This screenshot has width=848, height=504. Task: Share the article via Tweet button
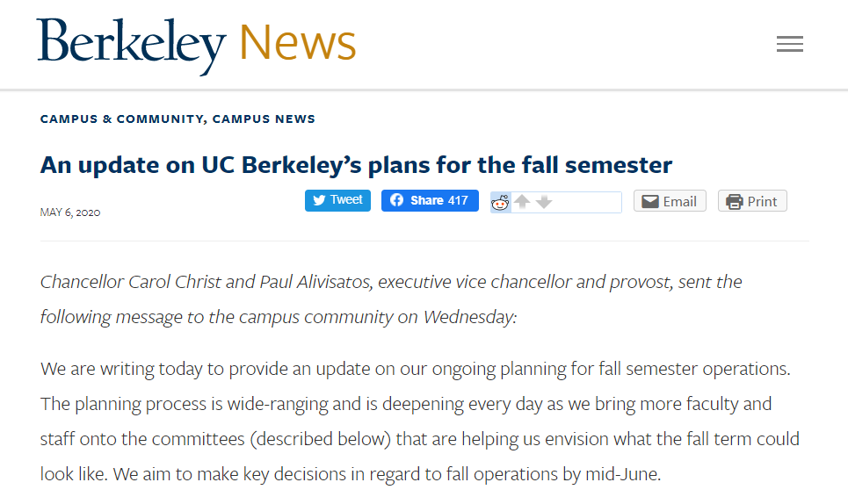coord(337,200)
